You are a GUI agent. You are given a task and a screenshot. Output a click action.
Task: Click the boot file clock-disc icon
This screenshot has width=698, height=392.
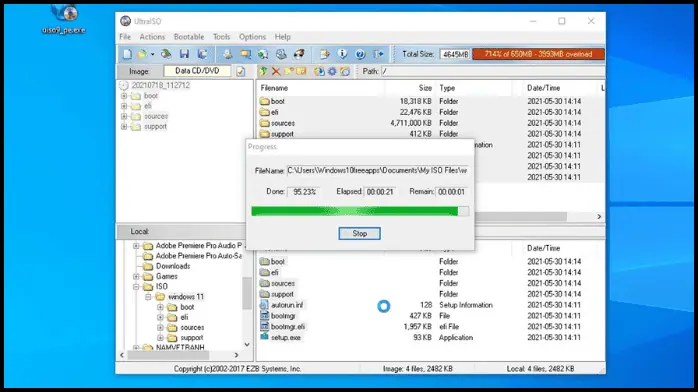(x=345, y=71)
